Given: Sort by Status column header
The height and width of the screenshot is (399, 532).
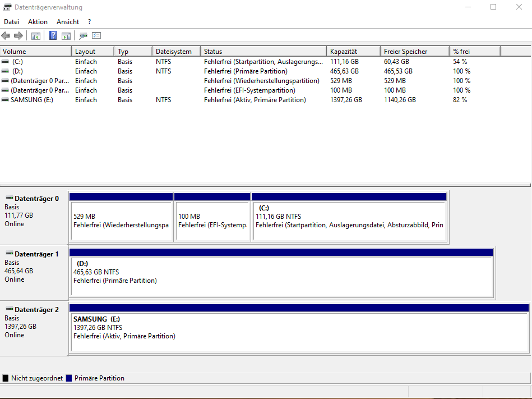Looking at the screenshot, I should coord(263,52).
